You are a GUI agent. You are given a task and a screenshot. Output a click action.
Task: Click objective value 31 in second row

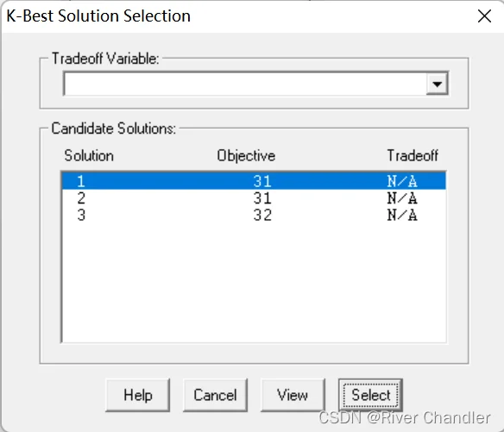coord(262,198)
